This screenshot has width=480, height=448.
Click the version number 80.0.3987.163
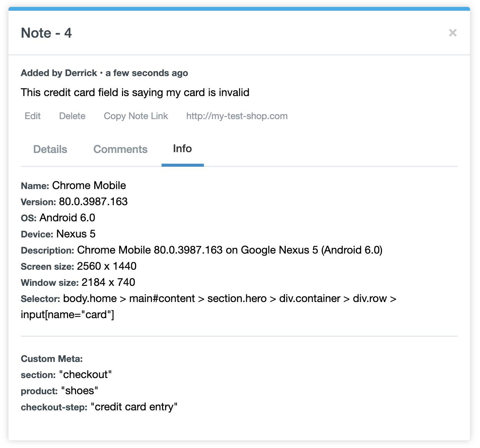click(x=93, y=202)
